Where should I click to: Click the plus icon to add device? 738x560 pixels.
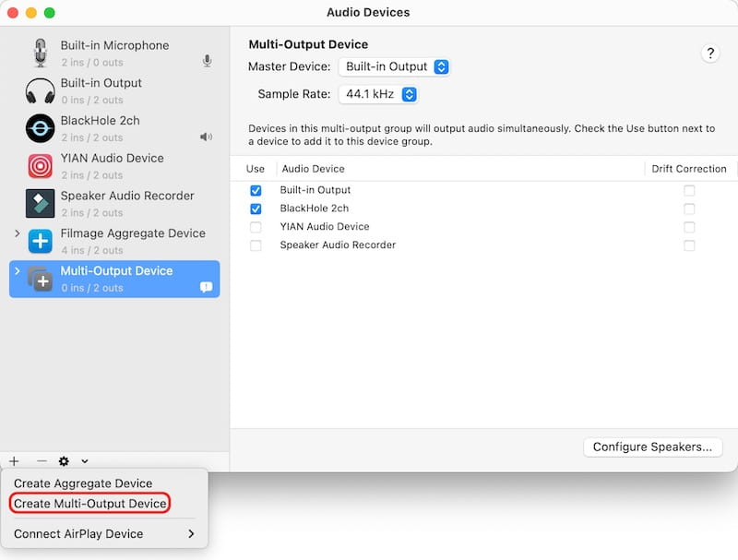coord(14,461)
